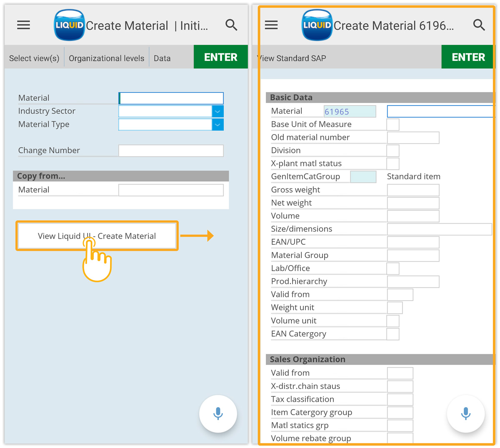Open the Select view(s) tab
The height and width of the screenshot is (448, 500).
(x=34, y=58)
